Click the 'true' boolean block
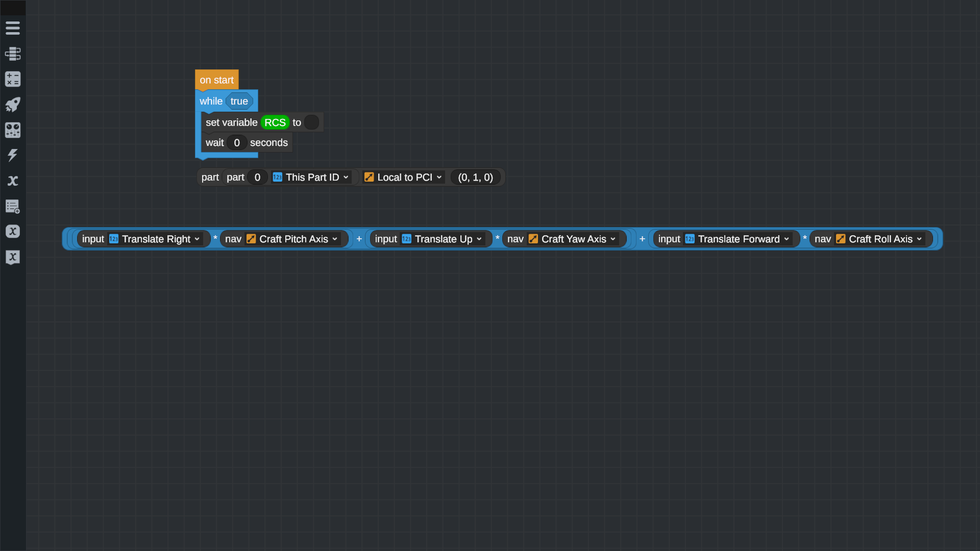Image resolution: width=980 pixels, height=551 pixels. [x=239, y=101]
